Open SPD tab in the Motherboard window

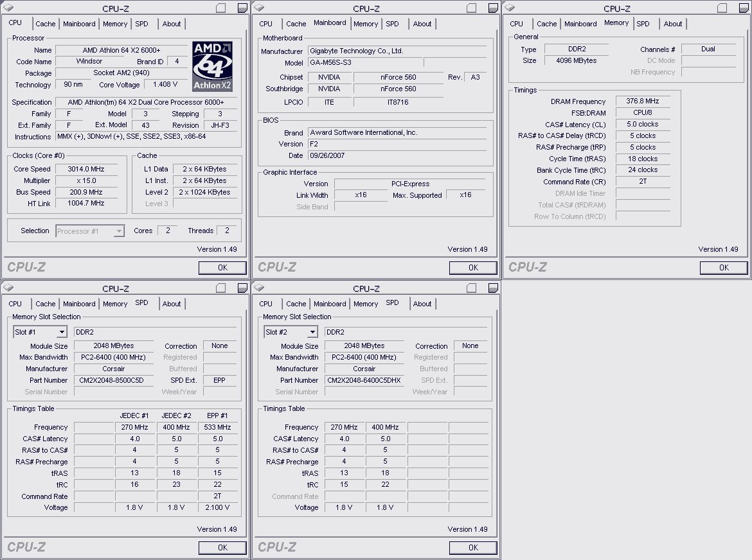coord(392,24)
